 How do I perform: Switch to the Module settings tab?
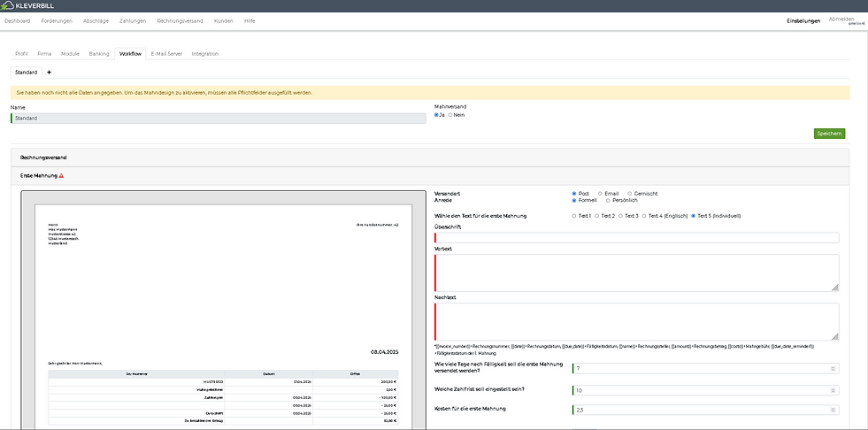coord(70,54)
